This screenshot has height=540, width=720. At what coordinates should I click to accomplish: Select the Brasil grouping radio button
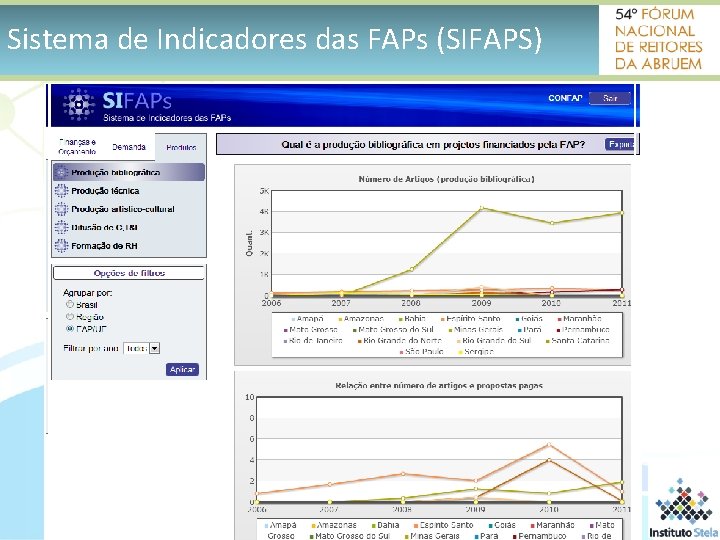coord(70,304)
